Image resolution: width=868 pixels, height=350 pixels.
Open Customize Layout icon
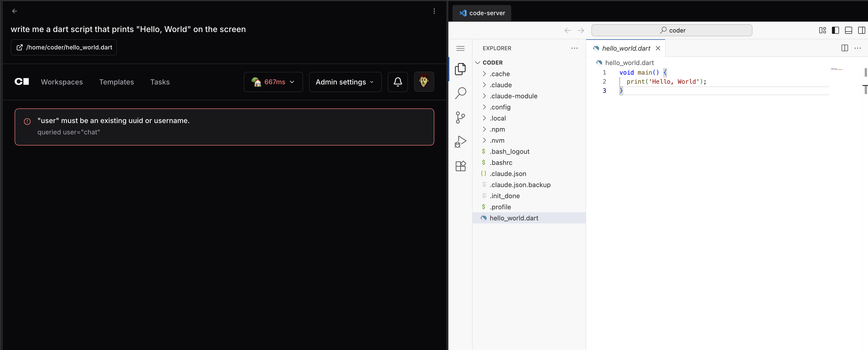[x=822, y=30]
